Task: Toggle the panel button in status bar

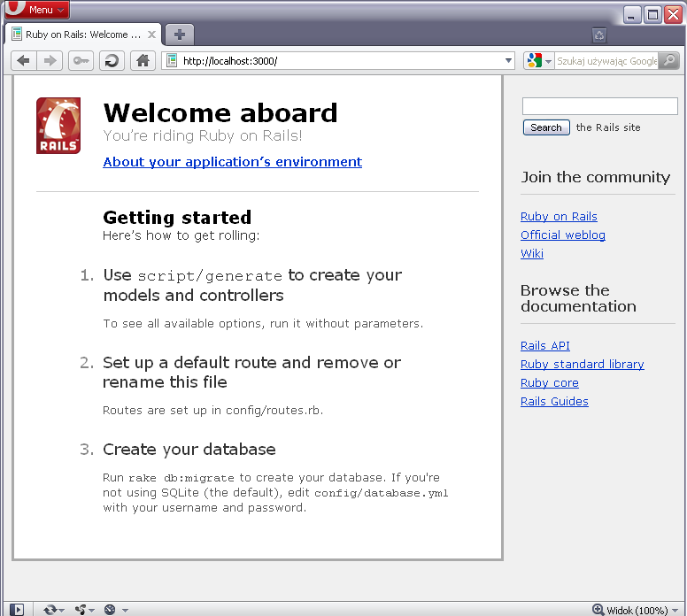Action: [17, 610]
